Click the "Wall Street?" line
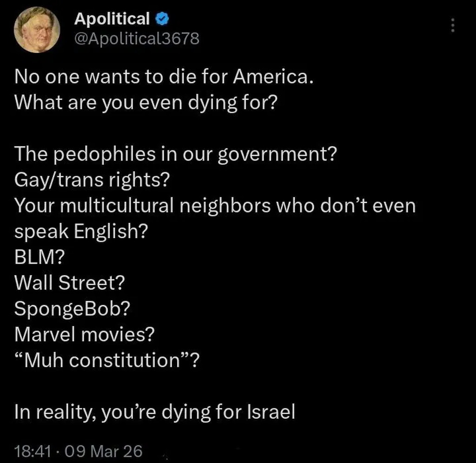The height and width of the screenshot is (463, 476). [70, 282]
